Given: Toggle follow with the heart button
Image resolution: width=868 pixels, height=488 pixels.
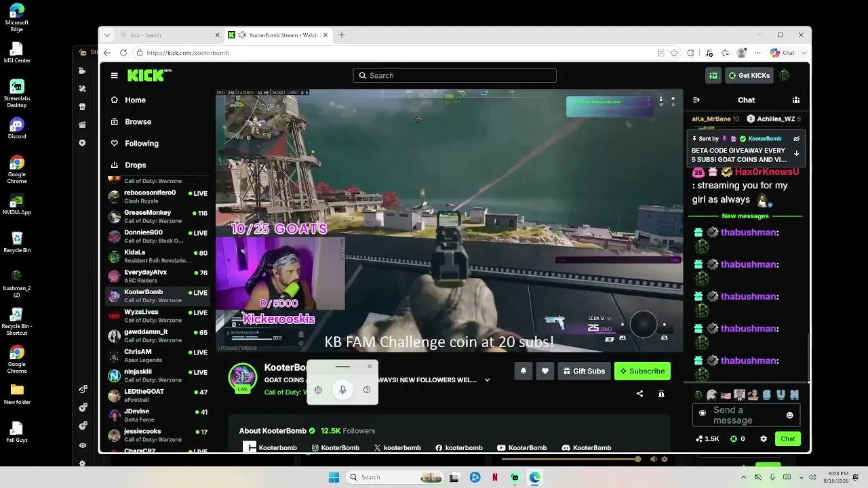Looking at the screenshot, I should click(x=545, y=371).
